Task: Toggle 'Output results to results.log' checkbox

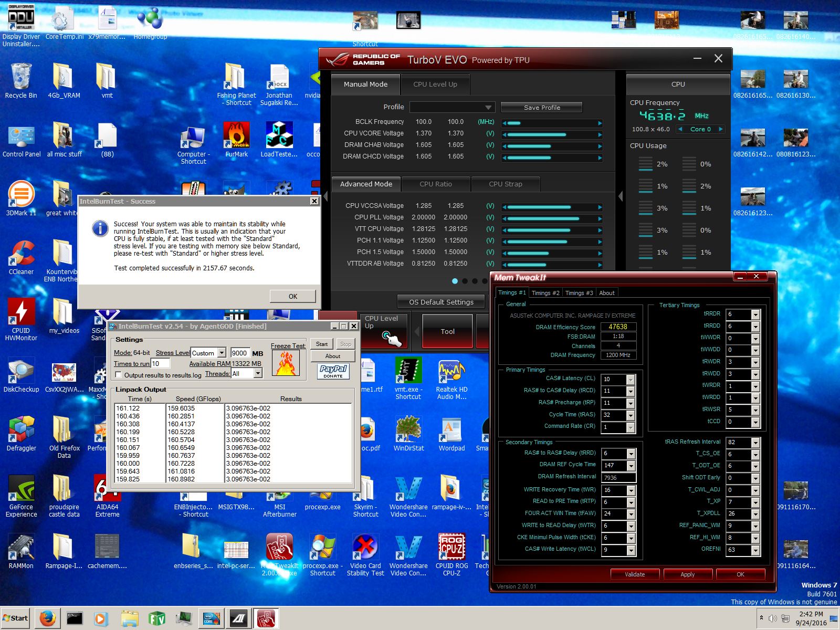Action: click(x=119, y=375)
